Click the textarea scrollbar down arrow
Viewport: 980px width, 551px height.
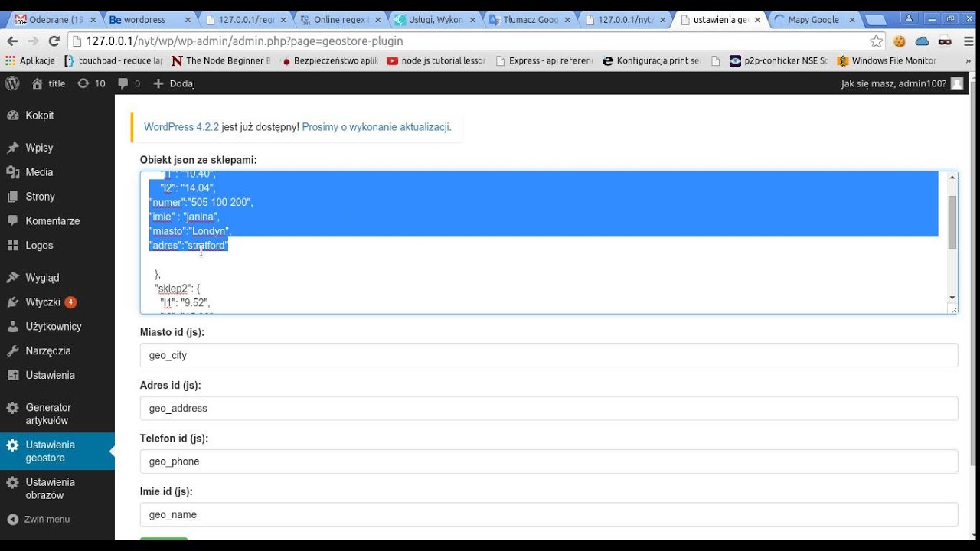[952, 298]
